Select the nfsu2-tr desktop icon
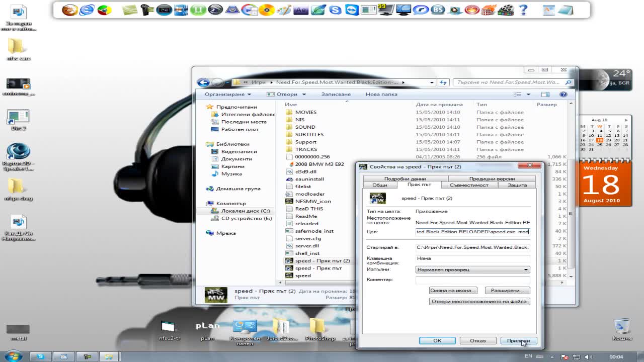This screenshot has width=644, height=362. click(169, 330)
